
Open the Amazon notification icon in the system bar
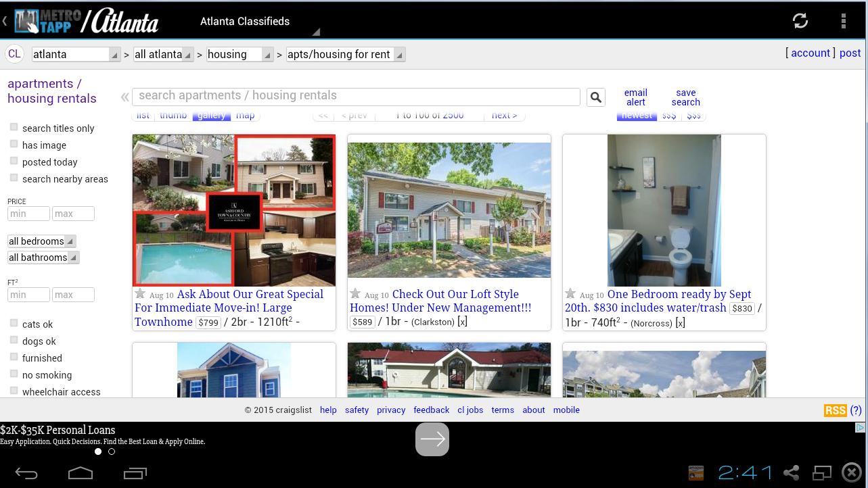tap(696, 472)
